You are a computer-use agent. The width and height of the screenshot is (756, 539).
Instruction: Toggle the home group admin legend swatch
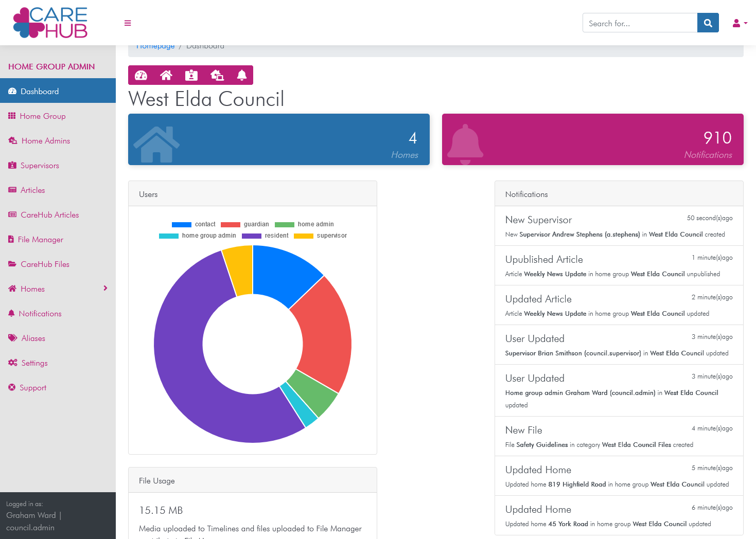click(169, 236)
